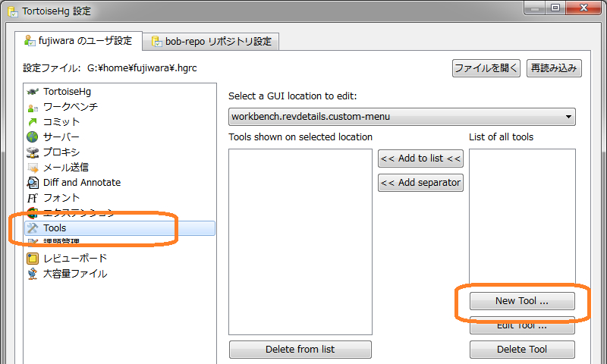Click the Ff フォント icon
The height and width of the screenshot is (364, 607).
33,198
